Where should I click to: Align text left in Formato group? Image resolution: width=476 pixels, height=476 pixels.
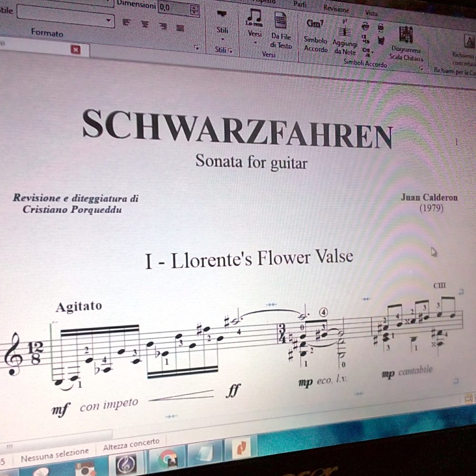[126, 22]
